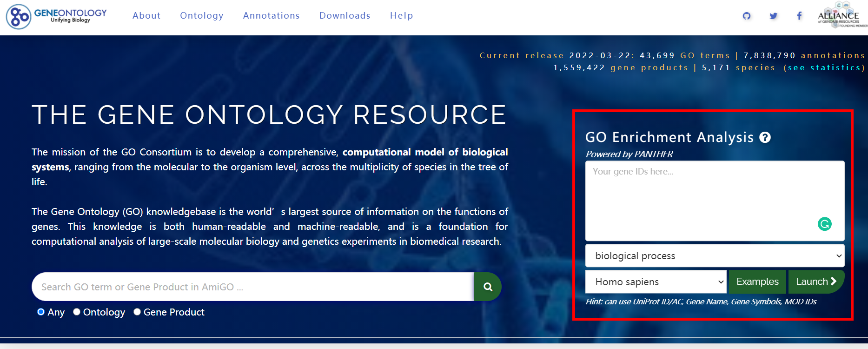Open the Ontology menu
Viewport: 868px width, 349px height.
pyautogui.click(x=202, y=15)
